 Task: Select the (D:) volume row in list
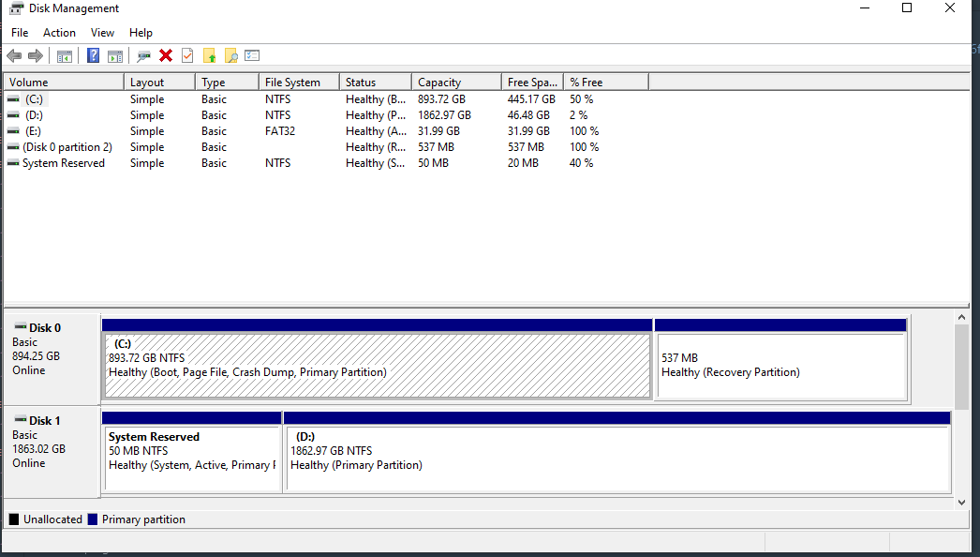point(34,115)
